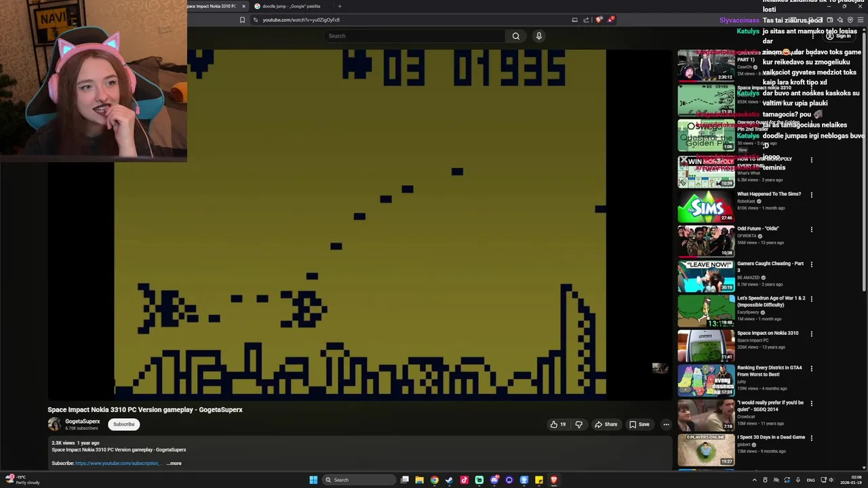Open Google Chrome from the taskbar

[435, 480]
